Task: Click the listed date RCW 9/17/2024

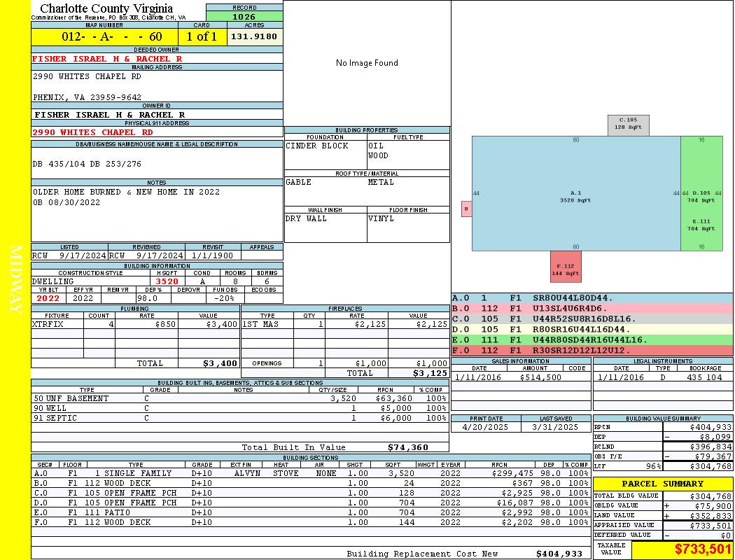Action: [69, 256]
